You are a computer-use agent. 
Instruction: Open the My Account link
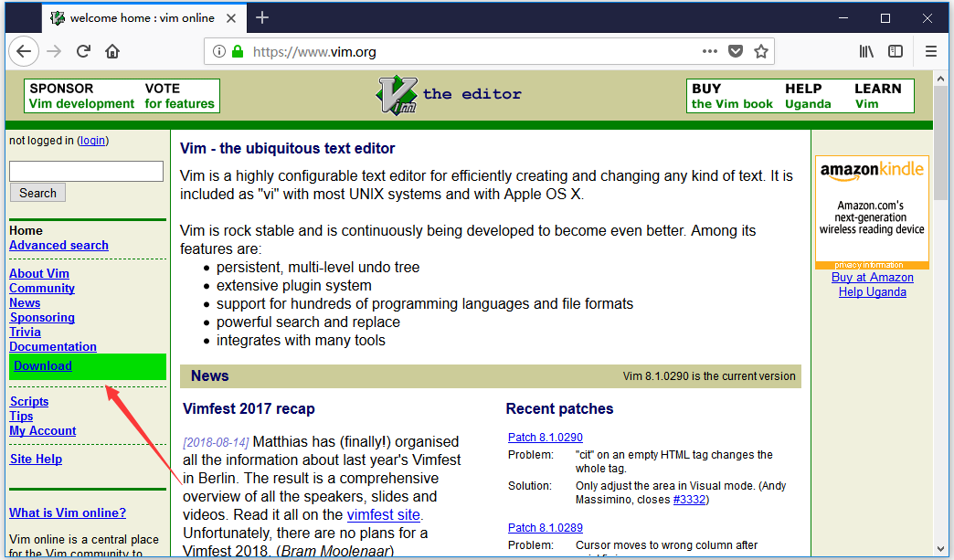click(43, 430)
